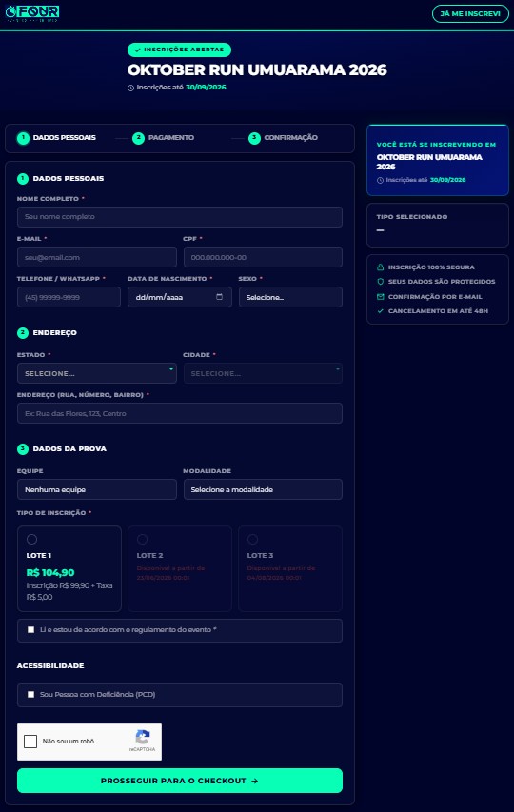This screenshot has height=812, width=514.
Task: Click clock icon next to Inscrições até in header
Action: tap(131, 88)
